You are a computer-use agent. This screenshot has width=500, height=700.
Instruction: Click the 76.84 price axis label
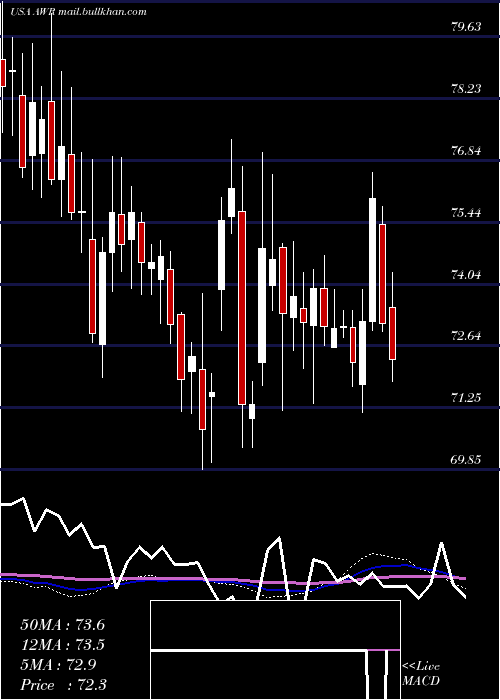coord(466,151)
